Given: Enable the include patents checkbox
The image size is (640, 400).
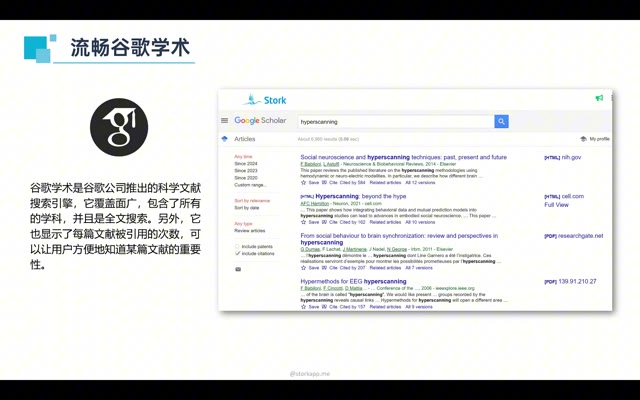Looking at the screenshot, I should [237, 247].
